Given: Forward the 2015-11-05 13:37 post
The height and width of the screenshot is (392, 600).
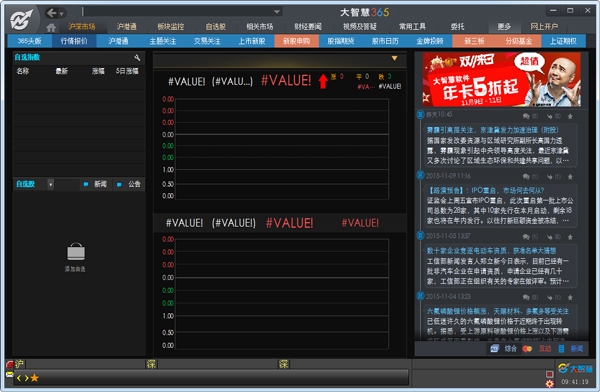Looking at the screenshot, I should coord(549,237).
